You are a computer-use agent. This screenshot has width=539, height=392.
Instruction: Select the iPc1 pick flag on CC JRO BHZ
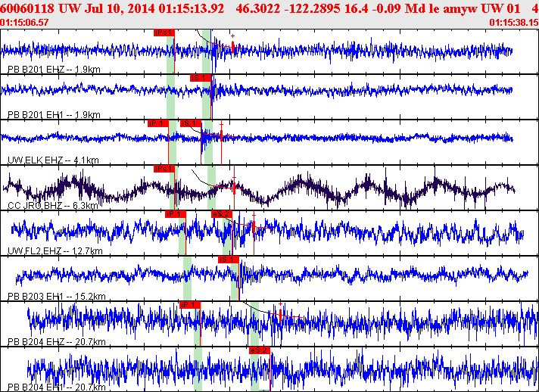pos(164,169)
